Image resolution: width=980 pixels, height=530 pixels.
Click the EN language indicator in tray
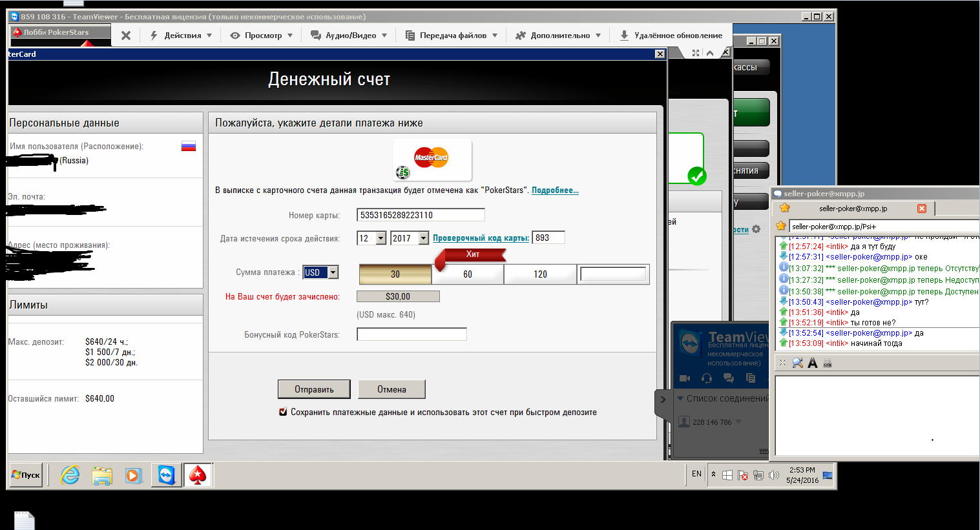pyautogui.click(x=696, y=474)
